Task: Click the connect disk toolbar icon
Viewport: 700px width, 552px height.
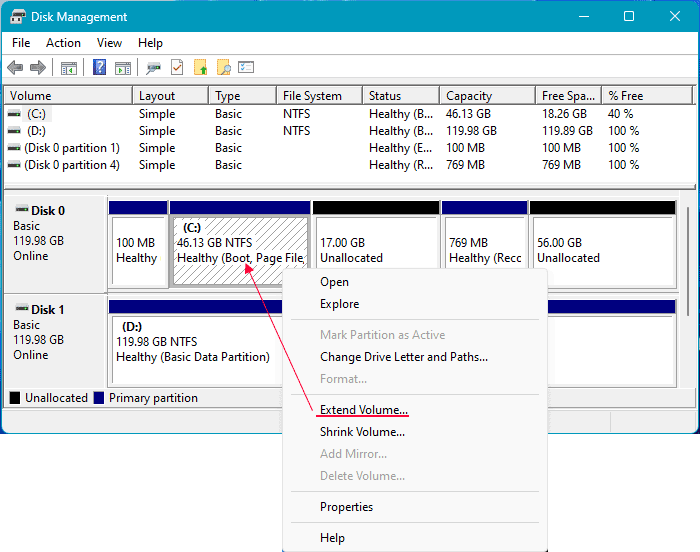Action: click(x=153, y=68)
